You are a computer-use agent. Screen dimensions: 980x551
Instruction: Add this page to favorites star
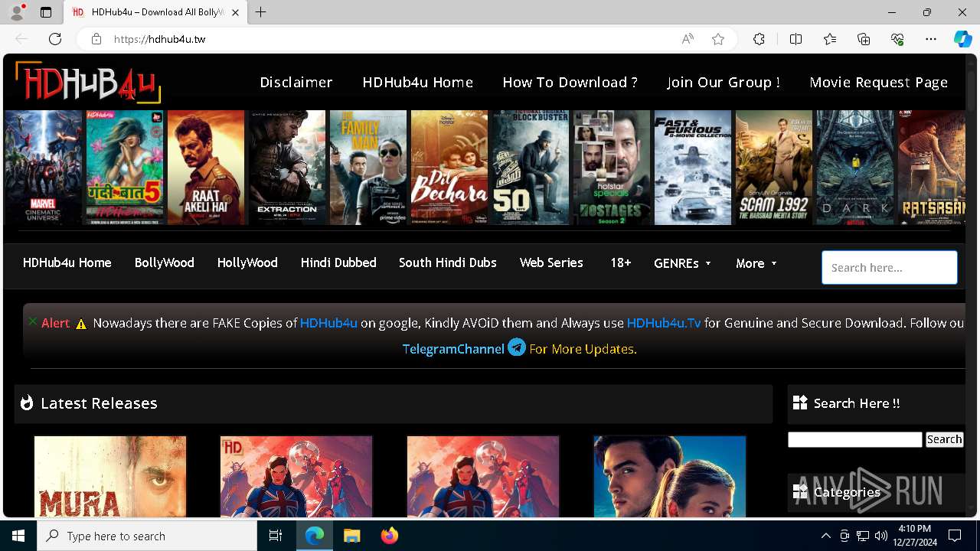(x=718, y=39)
